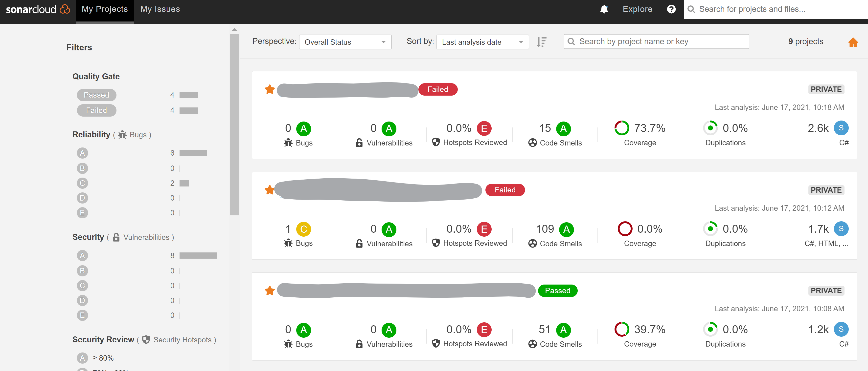Click the Code Smells icon on the third project
Viewport: 868px width, 371px height.
coord(533,344)
